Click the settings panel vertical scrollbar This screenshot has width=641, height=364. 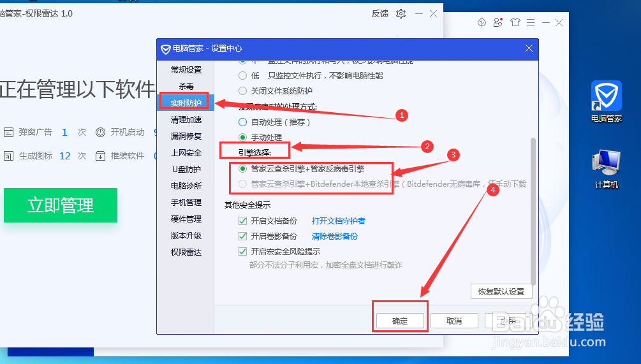[533, 210]
